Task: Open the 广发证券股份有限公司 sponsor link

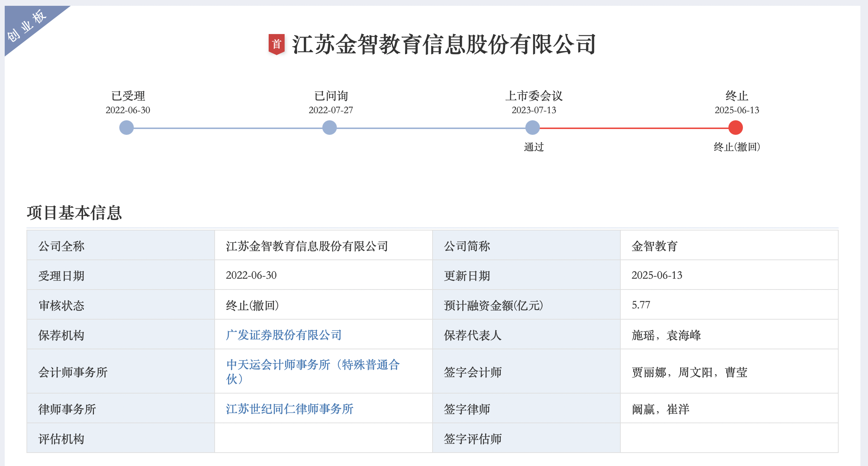Action: click(x=284, y=335)
